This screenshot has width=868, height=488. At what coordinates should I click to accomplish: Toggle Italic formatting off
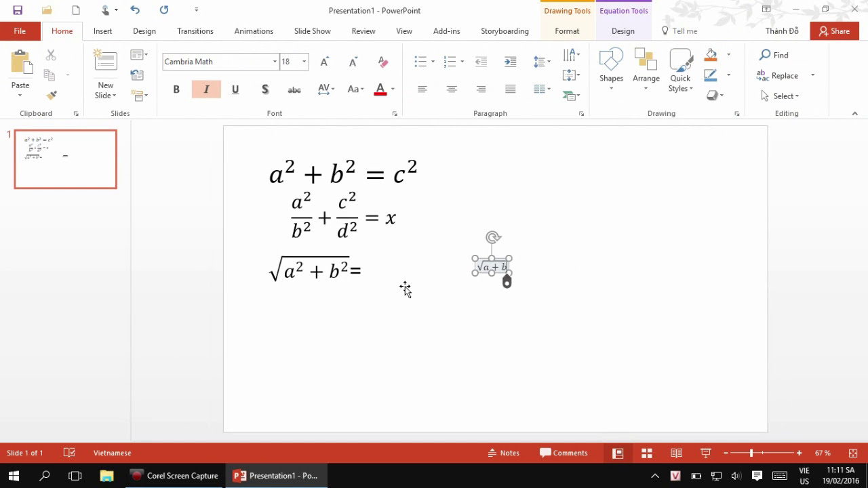[x=206, y=89]
